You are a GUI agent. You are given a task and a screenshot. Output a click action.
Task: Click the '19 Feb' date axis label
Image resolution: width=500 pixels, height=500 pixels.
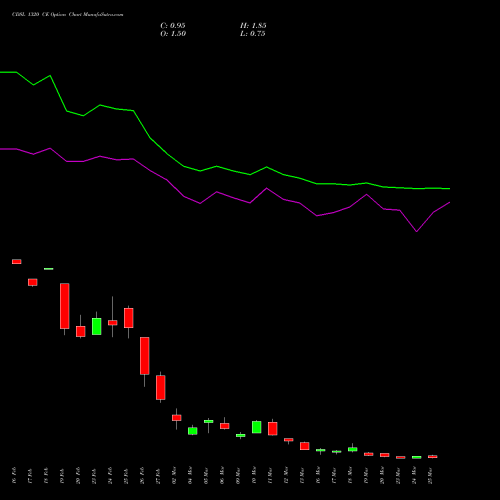click(x=62, y=476)
